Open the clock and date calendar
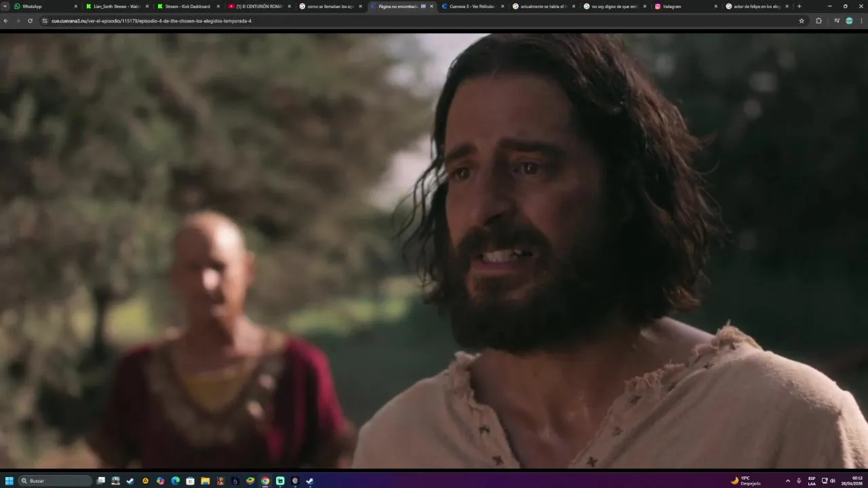 pyautogui.click(x=852, y=481)
